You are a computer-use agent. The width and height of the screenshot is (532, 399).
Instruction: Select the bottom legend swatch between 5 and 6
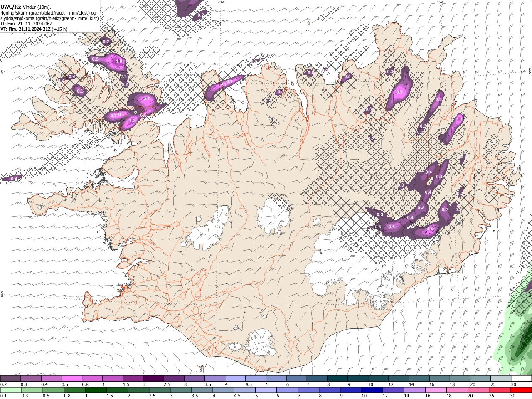265,390
